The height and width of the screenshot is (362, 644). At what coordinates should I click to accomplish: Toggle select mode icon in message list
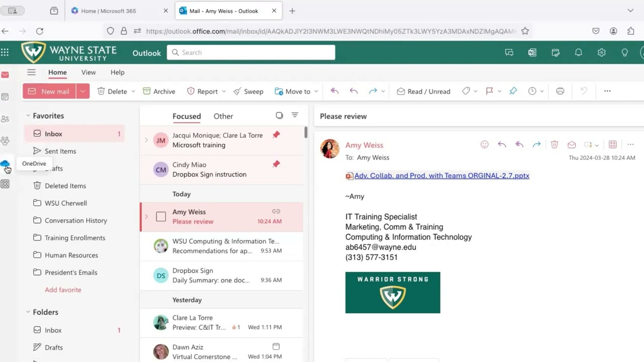click(279, 115)
